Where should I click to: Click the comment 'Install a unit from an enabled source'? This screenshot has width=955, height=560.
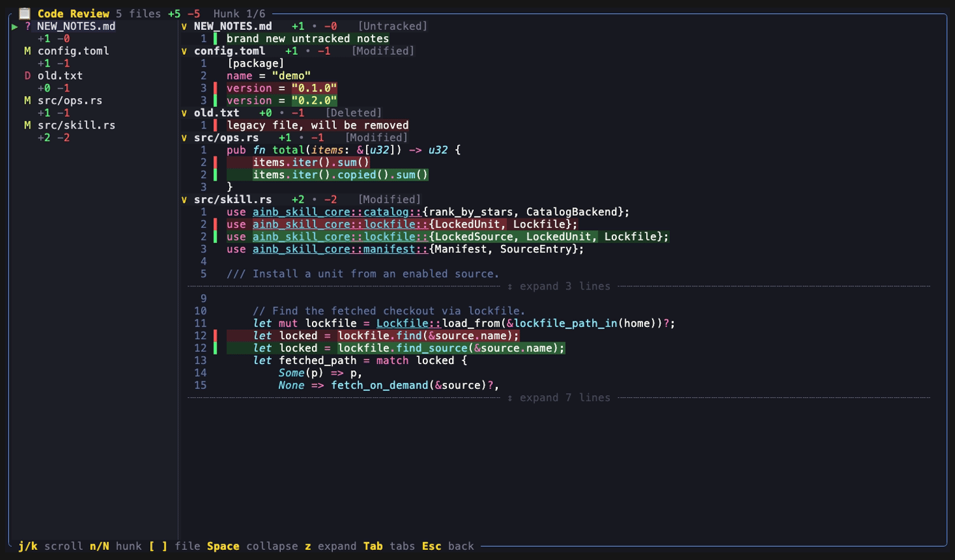click(363, 274)
